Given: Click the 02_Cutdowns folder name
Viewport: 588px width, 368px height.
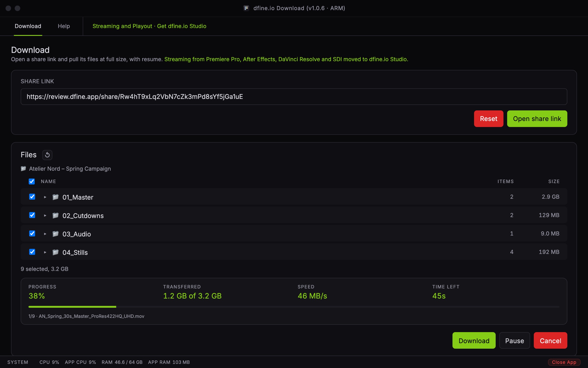Looking at the screenshot, I should point(83,216).
